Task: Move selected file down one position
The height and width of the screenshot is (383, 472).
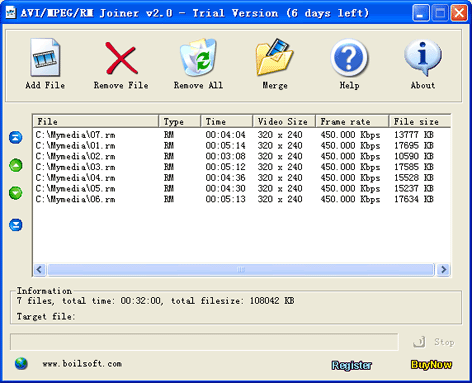Action: pyautogui.click(x=16, y=193)
